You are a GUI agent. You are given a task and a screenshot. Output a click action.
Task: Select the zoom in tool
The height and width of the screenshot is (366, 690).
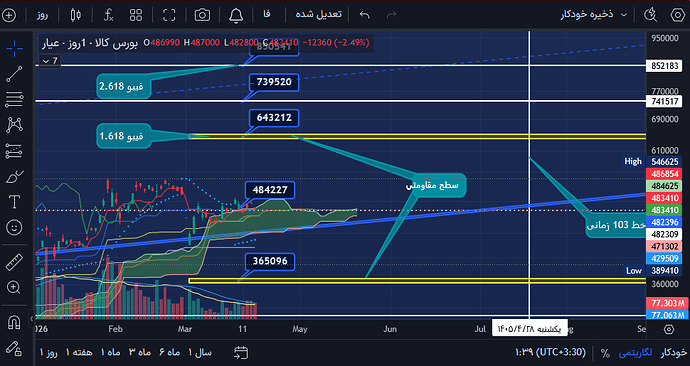pyautogui.click(x=14, y=288)
